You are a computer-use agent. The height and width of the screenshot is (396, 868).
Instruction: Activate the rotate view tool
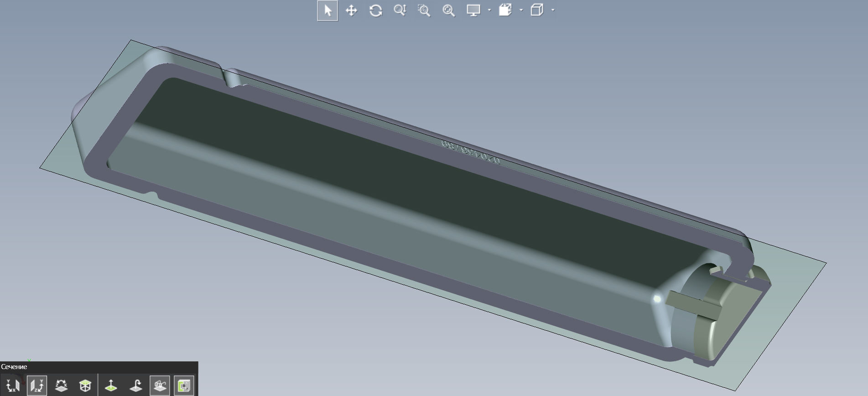point(375,10)
